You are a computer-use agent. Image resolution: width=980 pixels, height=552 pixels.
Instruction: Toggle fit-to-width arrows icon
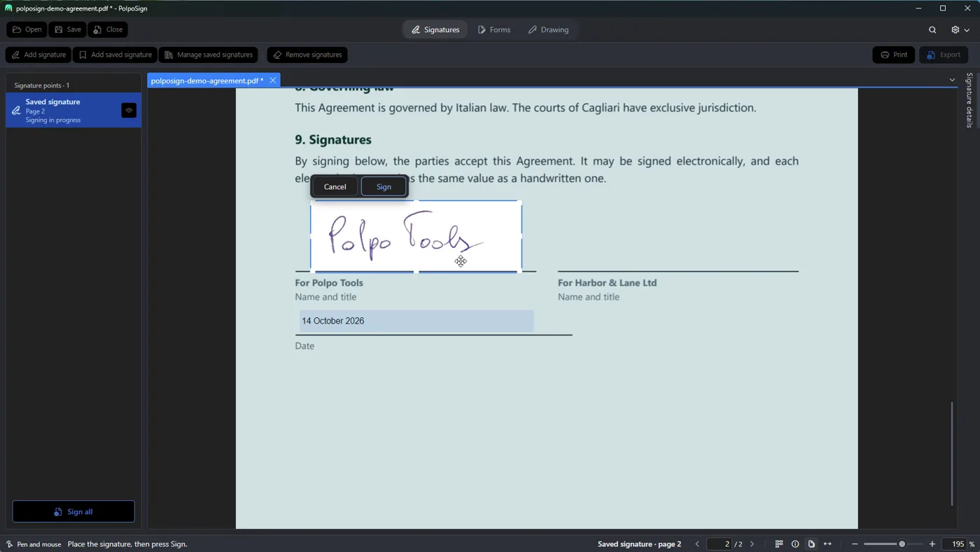[x=827, y=544]
